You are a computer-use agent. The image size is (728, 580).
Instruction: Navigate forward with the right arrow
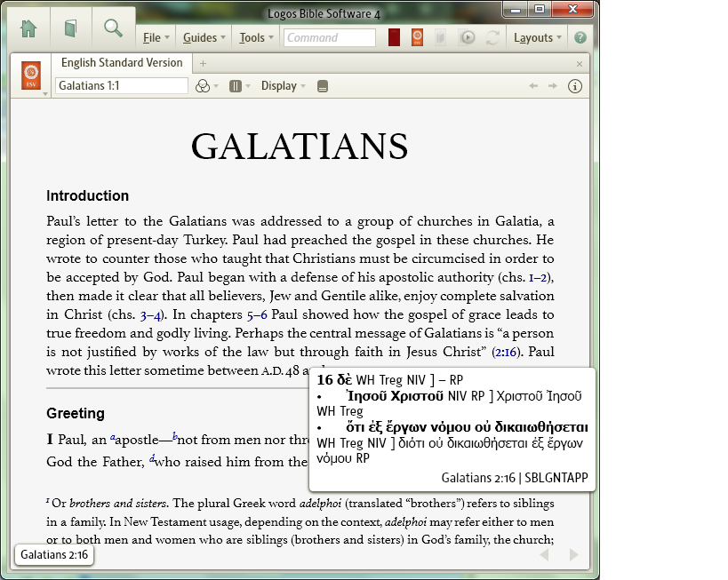(x=553, y=86)
